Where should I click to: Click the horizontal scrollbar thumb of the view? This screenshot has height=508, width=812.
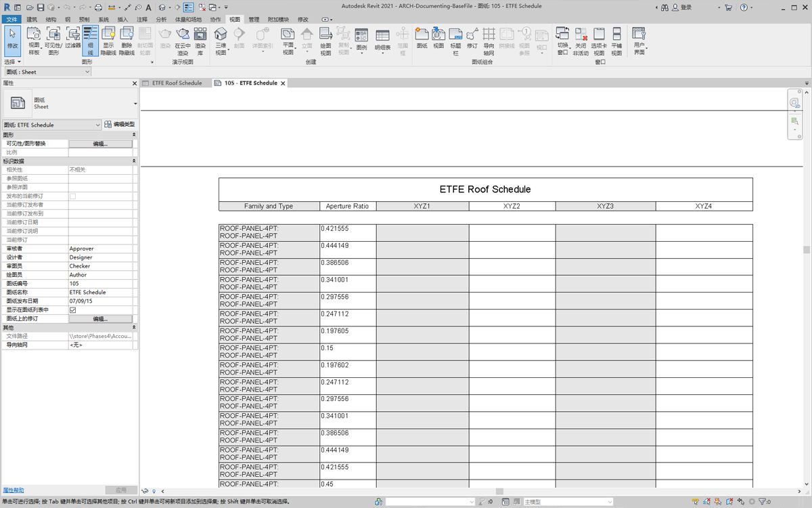pos(499,491)
